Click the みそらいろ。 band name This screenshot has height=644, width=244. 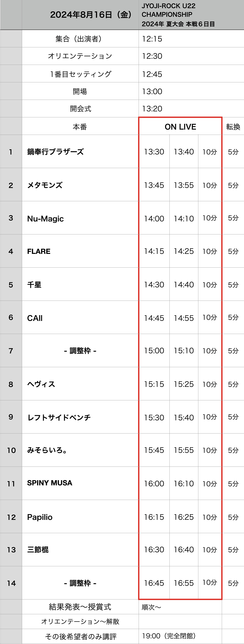(47, 450)
